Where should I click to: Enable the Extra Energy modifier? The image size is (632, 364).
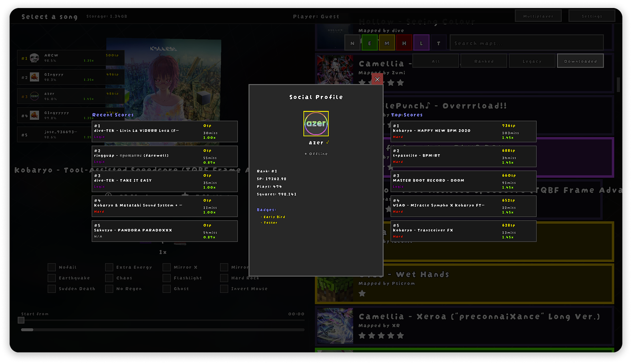[x=109, y=267]
